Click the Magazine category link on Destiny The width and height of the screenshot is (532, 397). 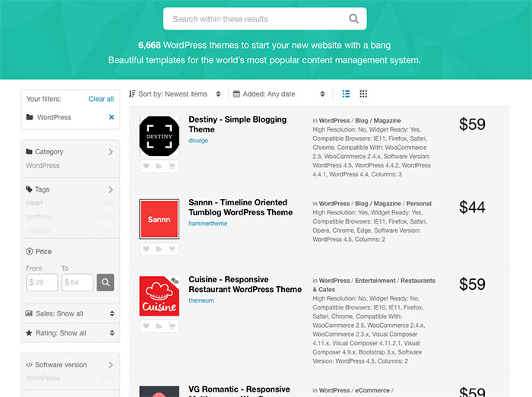pos(387,121)
